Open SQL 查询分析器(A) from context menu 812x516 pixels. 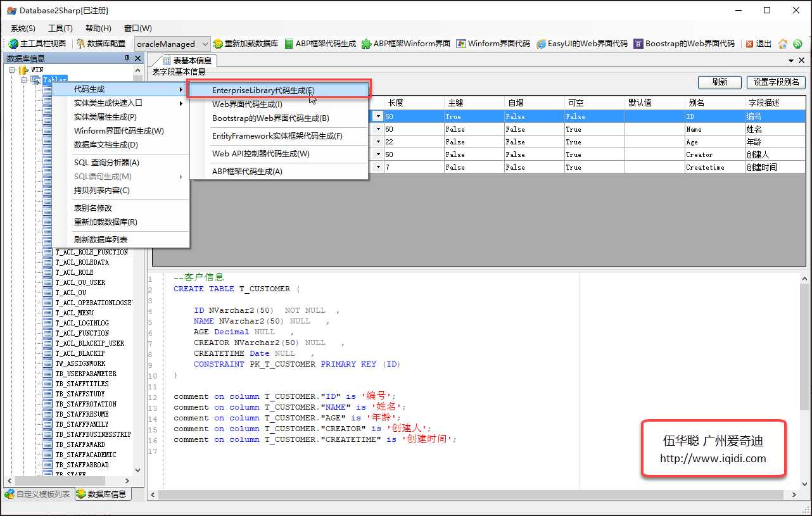pyautogui.click(x=121, y=163)
